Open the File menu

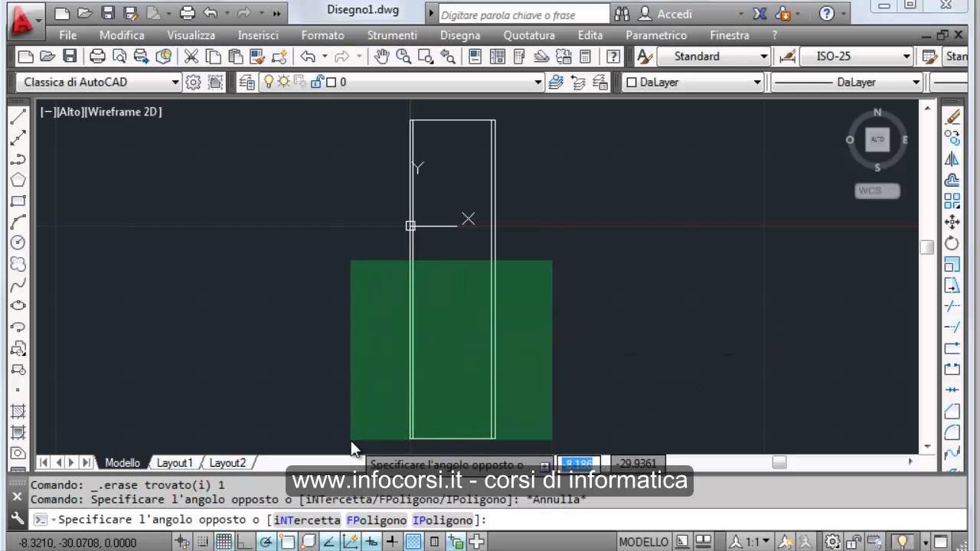pyautogui.click(x=68, y=35)
